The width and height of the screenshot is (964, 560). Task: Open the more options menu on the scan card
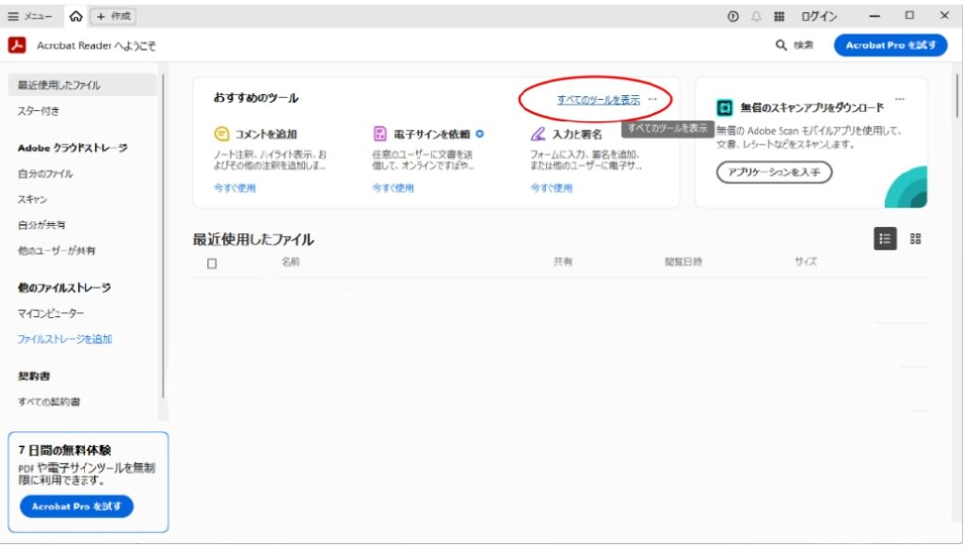point(899,99)
